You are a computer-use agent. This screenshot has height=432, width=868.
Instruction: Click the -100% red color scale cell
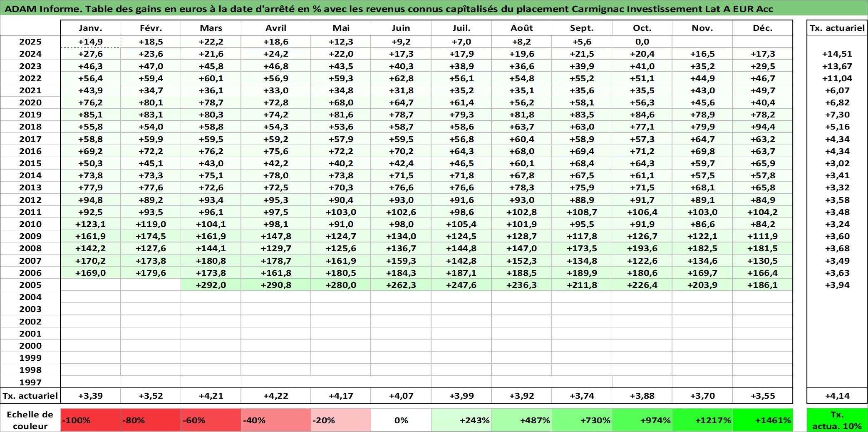(91, 420)
